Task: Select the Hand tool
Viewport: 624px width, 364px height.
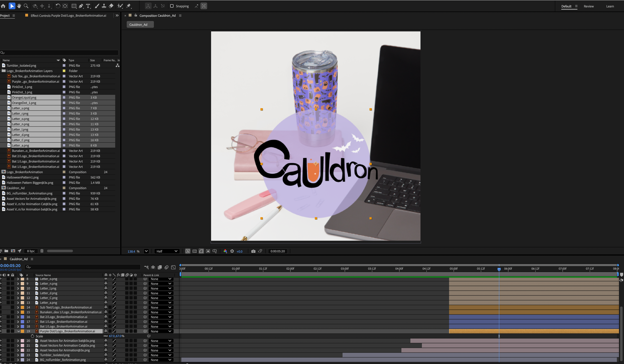Action: pyautogui.click(x=19, y=6)
